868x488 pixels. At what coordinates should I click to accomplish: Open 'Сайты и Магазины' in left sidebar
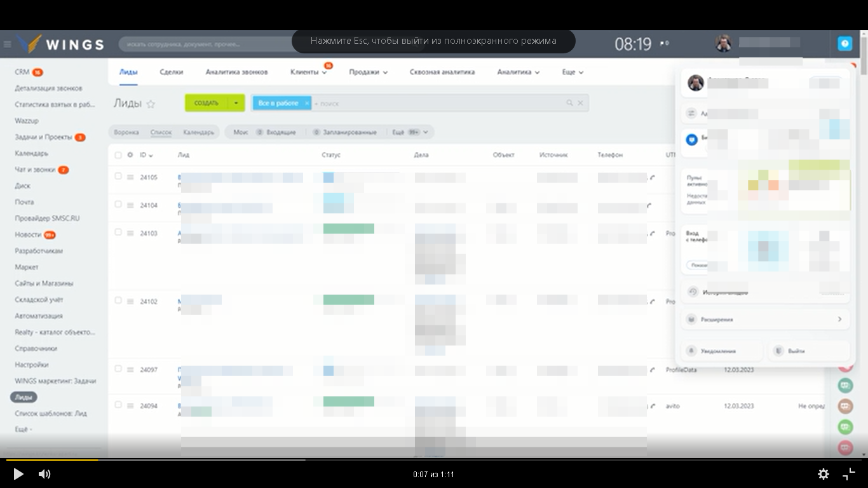tap(44, 283)
